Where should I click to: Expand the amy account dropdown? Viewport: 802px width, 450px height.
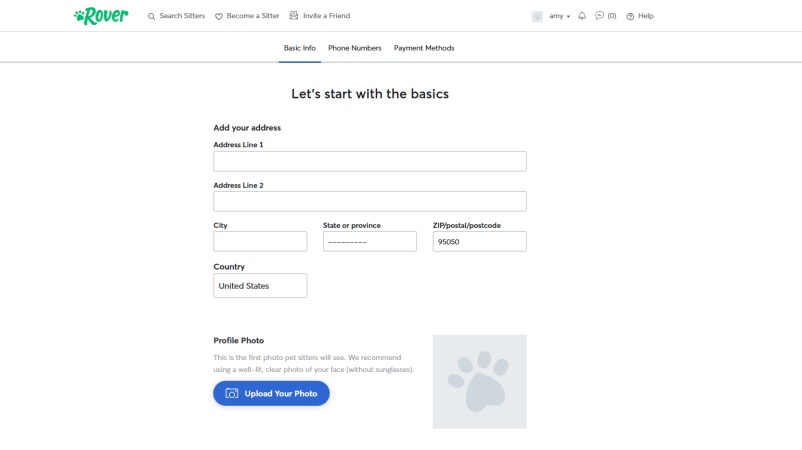(559, 16)
